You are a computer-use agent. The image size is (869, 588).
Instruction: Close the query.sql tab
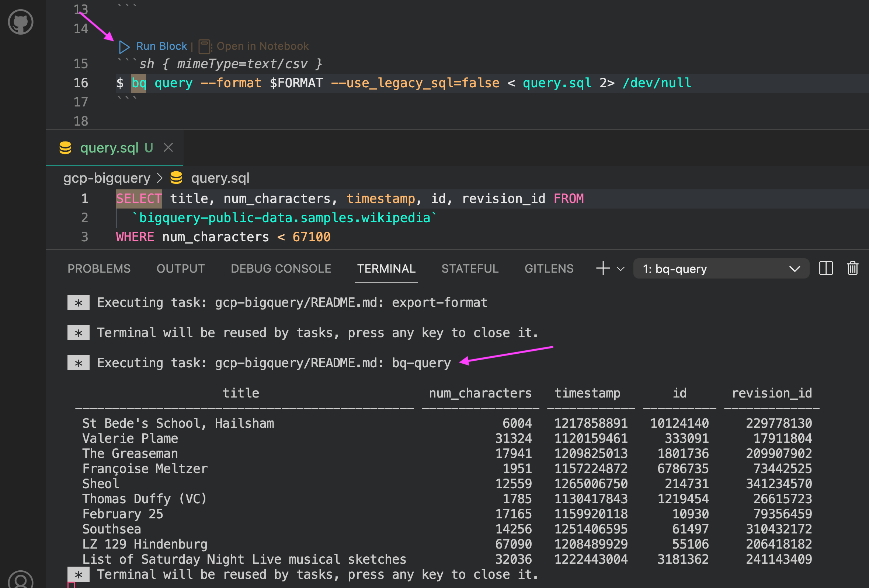168,148
